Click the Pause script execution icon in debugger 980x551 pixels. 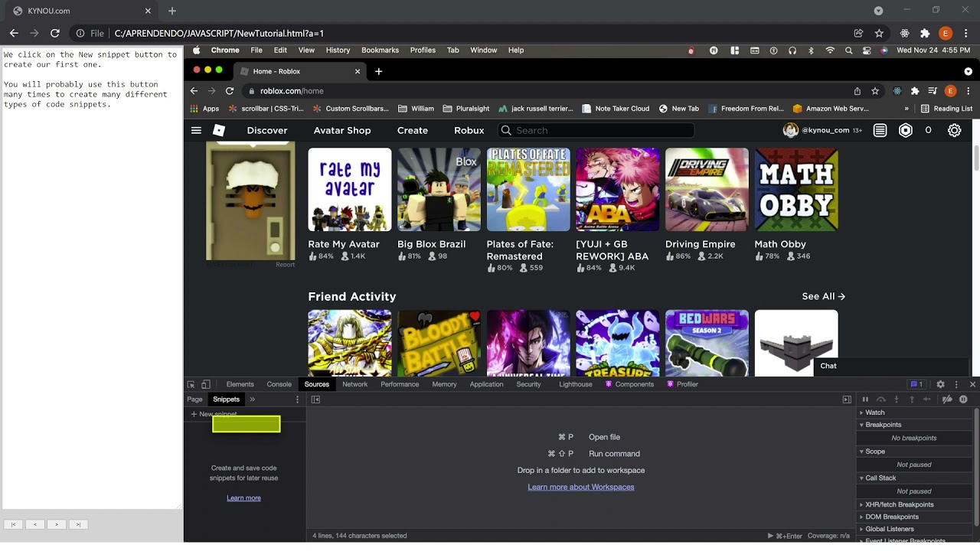pos(865,399)
